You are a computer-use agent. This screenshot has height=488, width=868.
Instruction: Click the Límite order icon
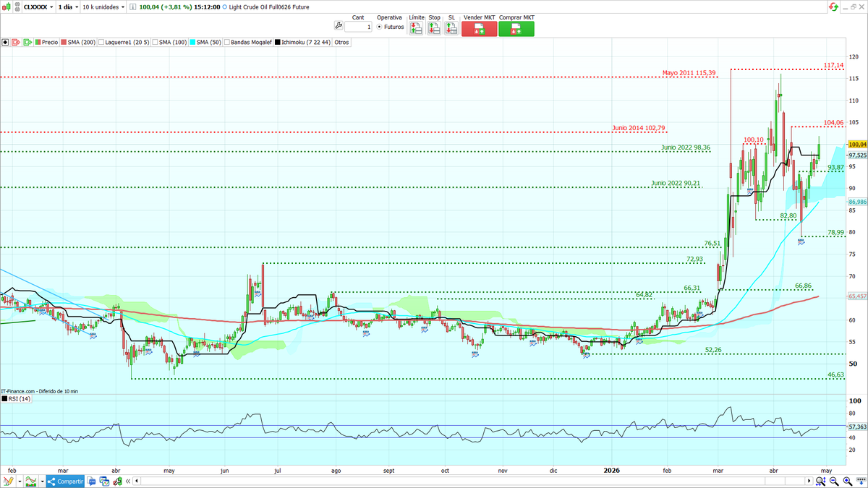pyautogui.click(x=417, y=28)
